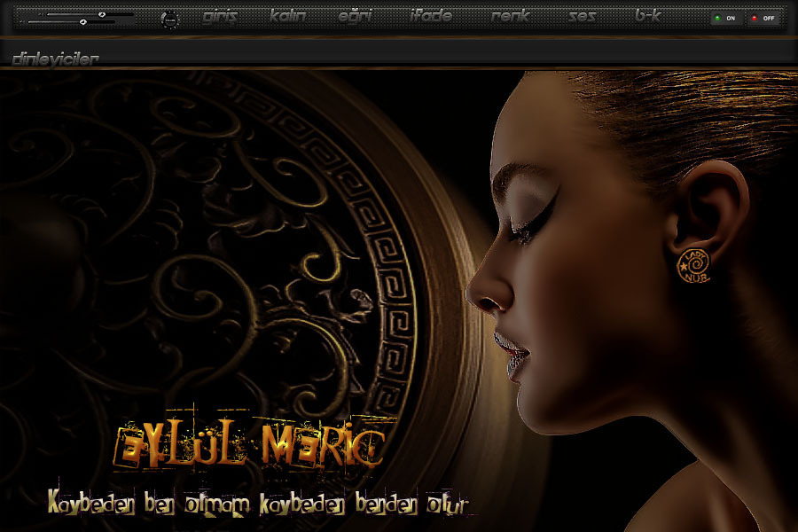798x532 pixels.
Task: Click the 'Kaybeden ben olmam' slogan text
Action: [257, 504]
